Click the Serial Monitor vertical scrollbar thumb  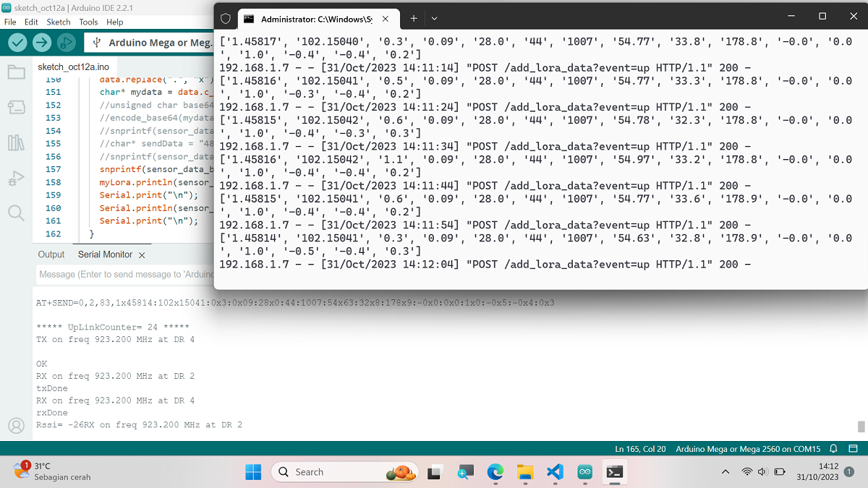tap(861, 427)
